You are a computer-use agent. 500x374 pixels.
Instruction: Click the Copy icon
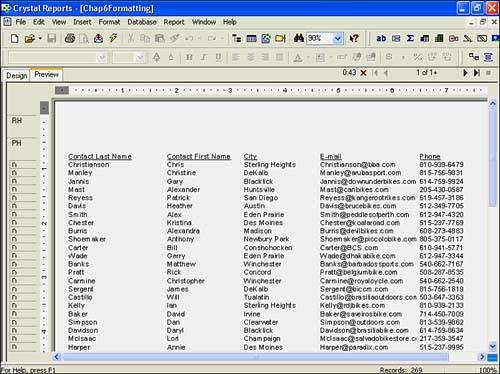pos(145,38)
